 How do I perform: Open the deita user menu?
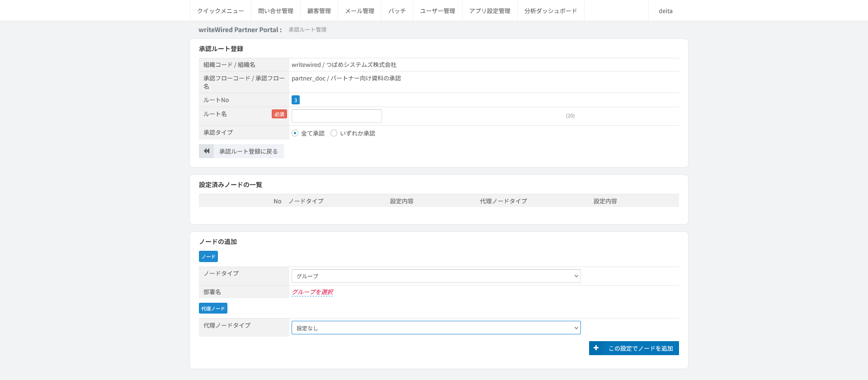665,11
